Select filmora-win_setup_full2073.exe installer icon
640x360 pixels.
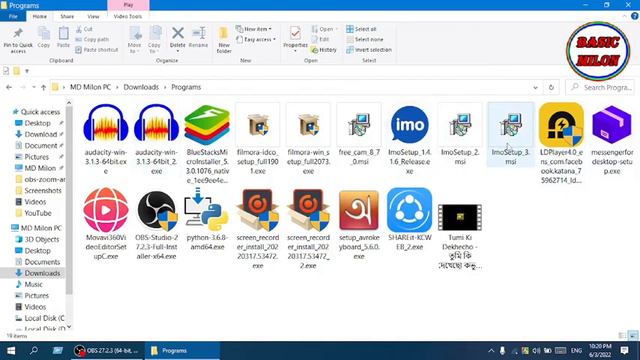(308, 124)
